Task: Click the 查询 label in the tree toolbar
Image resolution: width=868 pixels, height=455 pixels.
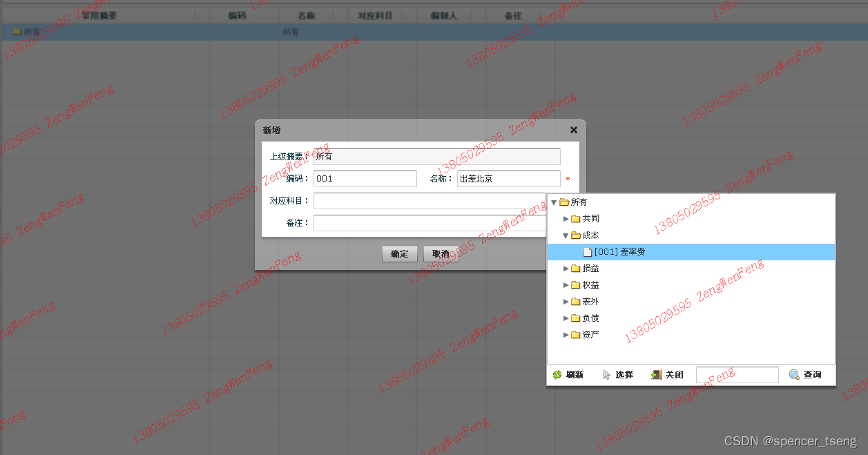Action: pyautogui.click(x=812, y=375)
